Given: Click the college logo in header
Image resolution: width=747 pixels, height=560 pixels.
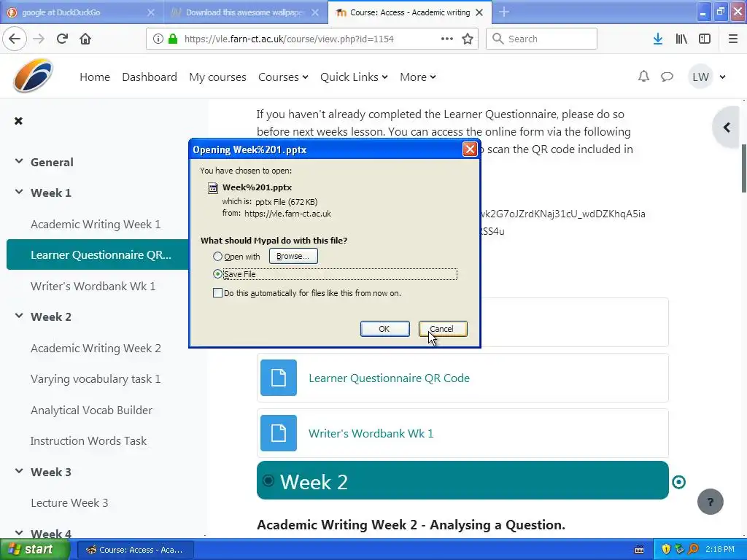Looking at the screenshot, I should click(33, 76).
